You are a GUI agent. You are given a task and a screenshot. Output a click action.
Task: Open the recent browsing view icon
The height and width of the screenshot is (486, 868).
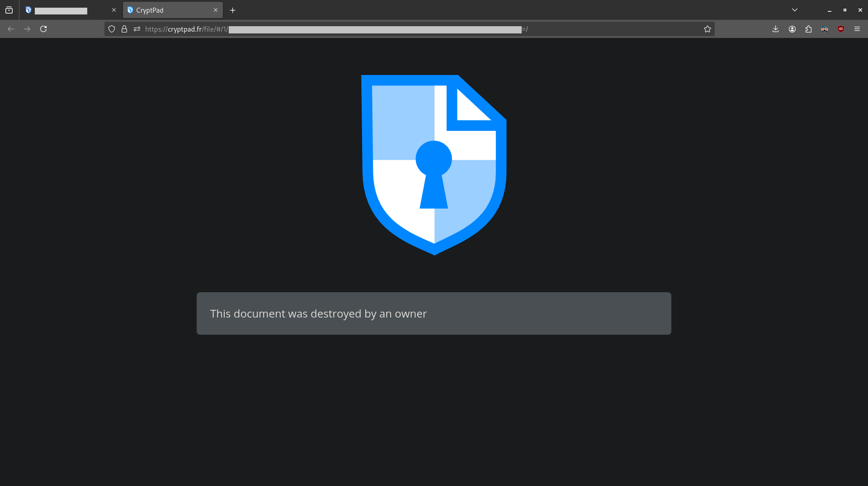tap(9, 10)
